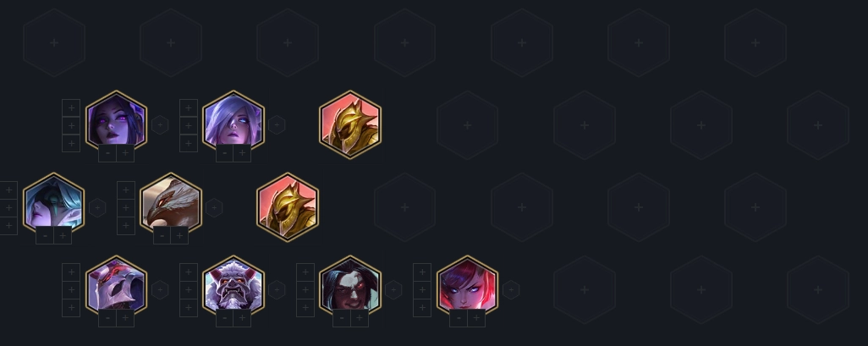
Task: Click the white eagle champion portrait
Action: [x=171, y=204]
